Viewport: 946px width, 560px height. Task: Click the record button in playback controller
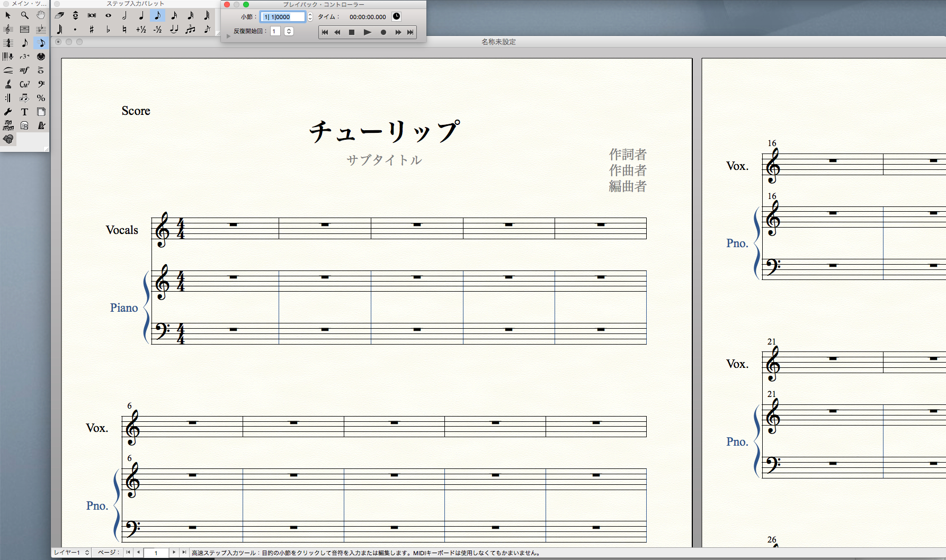pyautogui.click(x=383, y=32)
